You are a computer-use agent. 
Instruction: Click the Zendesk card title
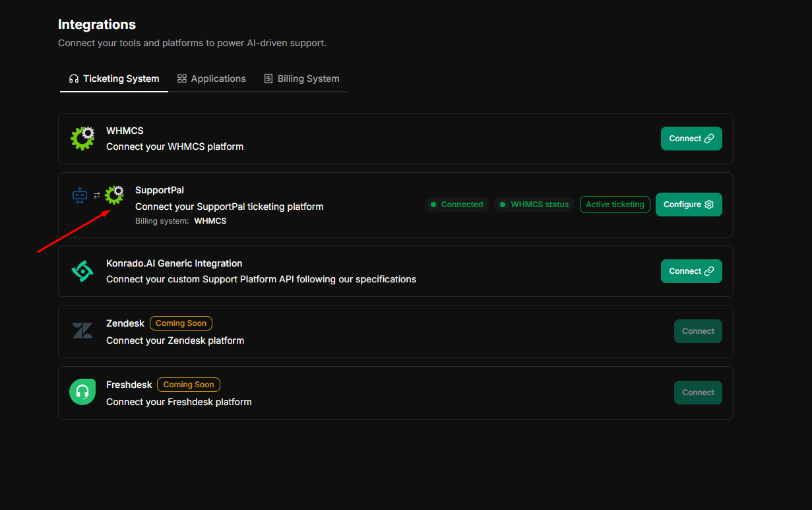(125, 323)
